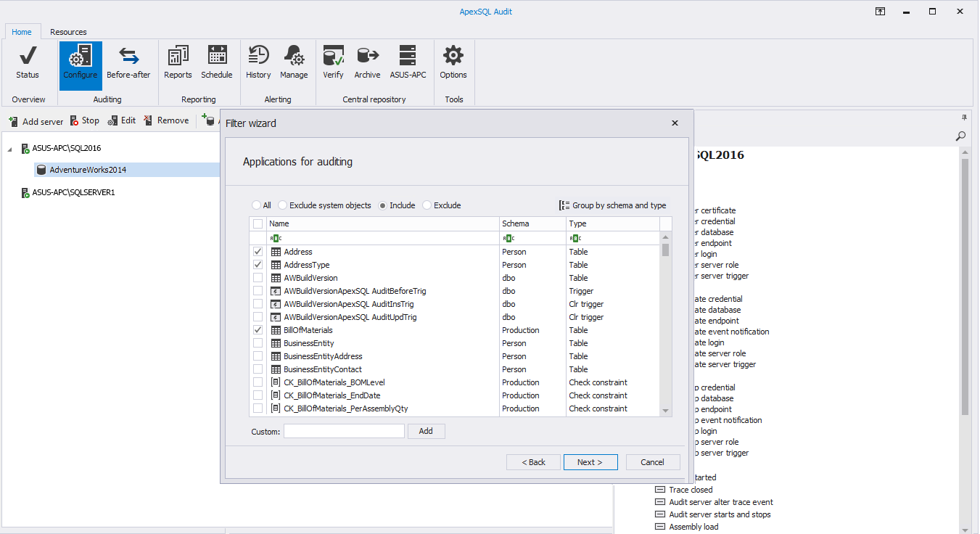Open the alert History icon
The width and height of the screenshot is (980, 534).
[x=258, y=62]
